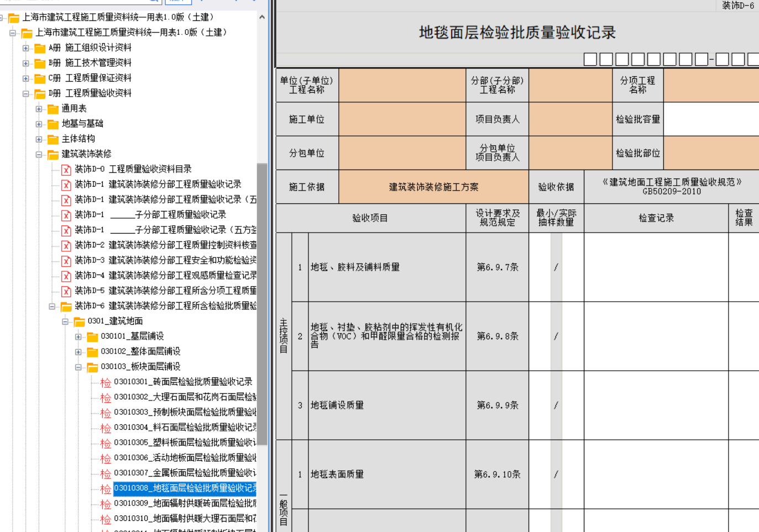Click the C册 工程质量保证资料 folder icon
The height and width of the screenshot is (532, 759).
pos(40,78)
